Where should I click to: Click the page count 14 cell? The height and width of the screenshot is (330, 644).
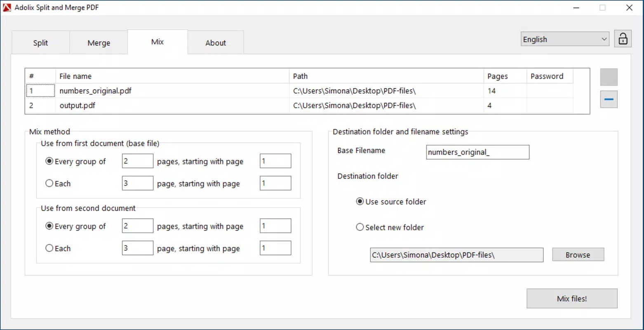coord(505,91)
